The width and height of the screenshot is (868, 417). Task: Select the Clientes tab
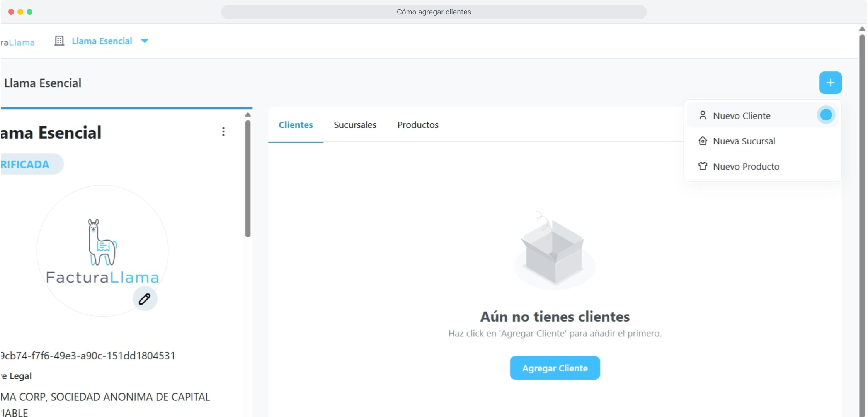pos(296,125)
